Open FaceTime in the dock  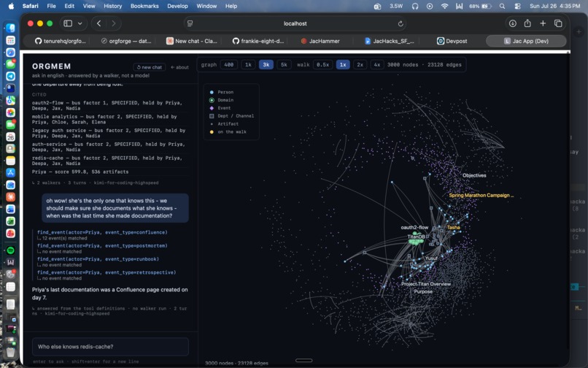pos(10,124)
